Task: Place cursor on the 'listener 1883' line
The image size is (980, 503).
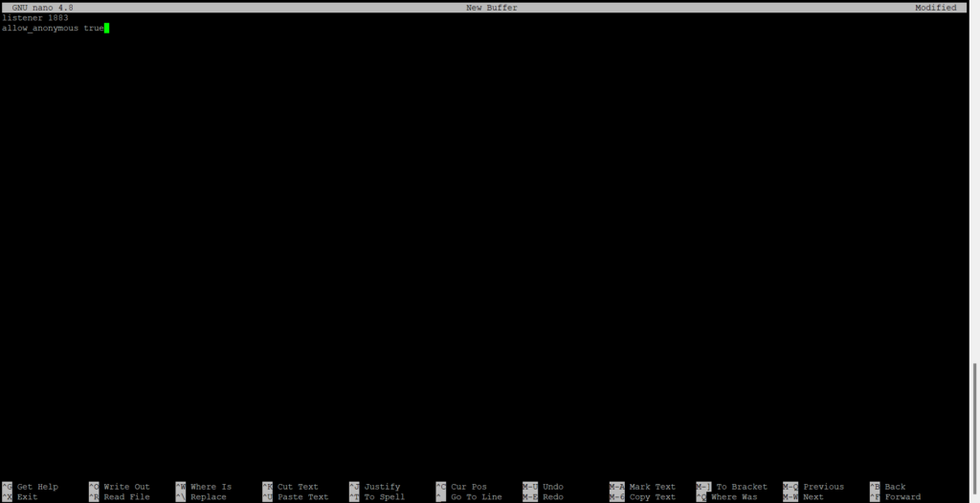Action: 35,18
